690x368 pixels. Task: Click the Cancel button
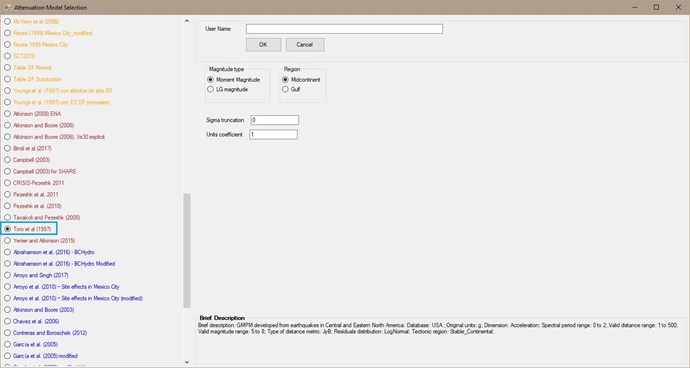coord(305,44)
